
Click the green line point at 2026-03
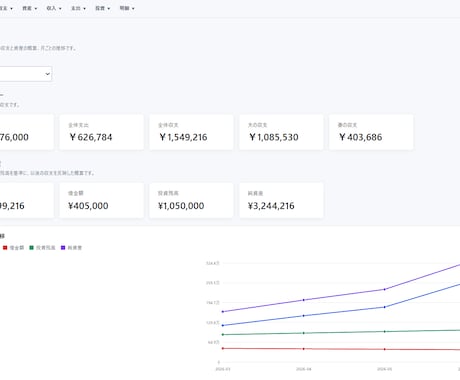pos(223,334)
